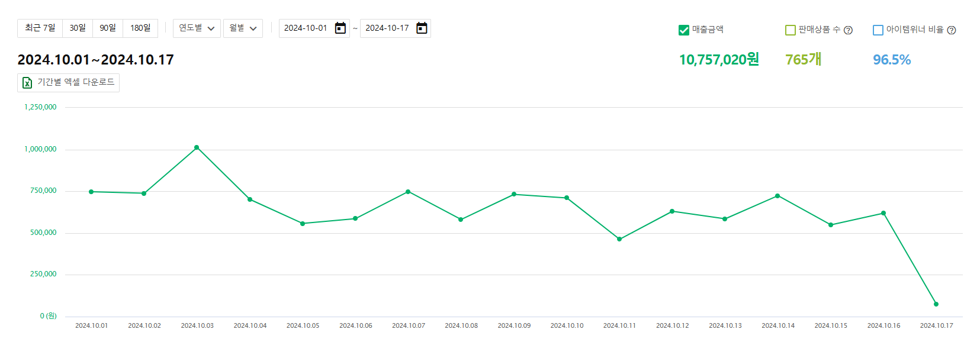Open the start date calendar picker icon
Screen dimensions: 980x345
pos(340,28)
